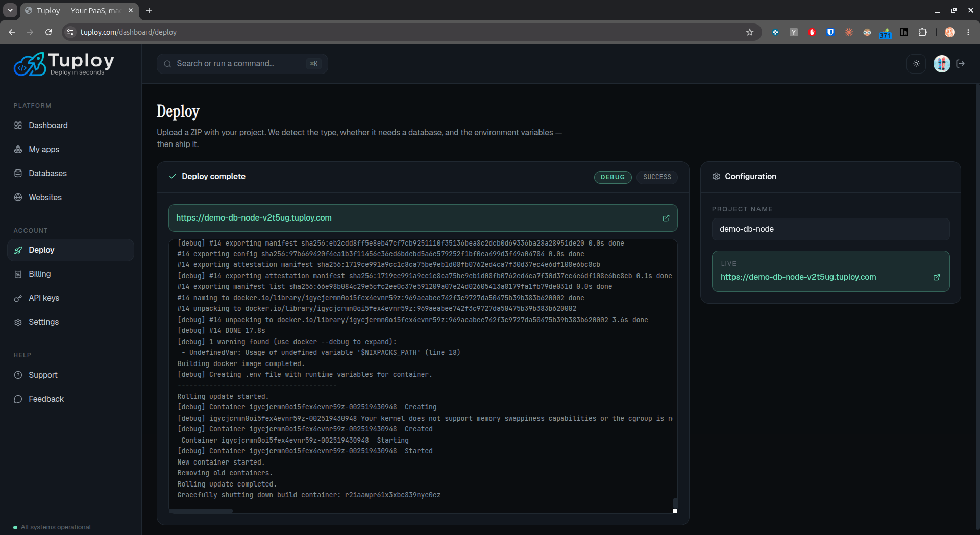Click external-link icon in LIVE box

pyautogui.click(x=937, y=277)
